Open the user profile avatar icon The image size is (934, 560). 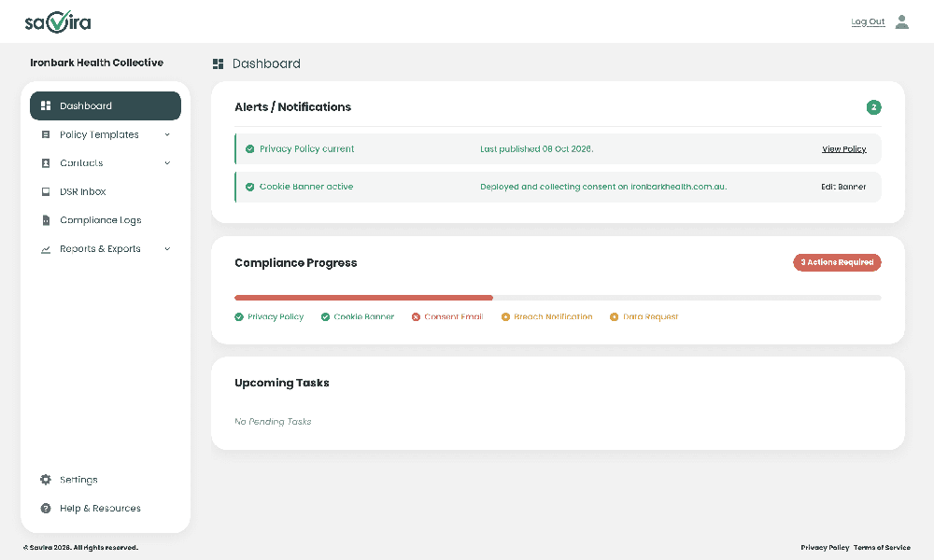(902, 22)
